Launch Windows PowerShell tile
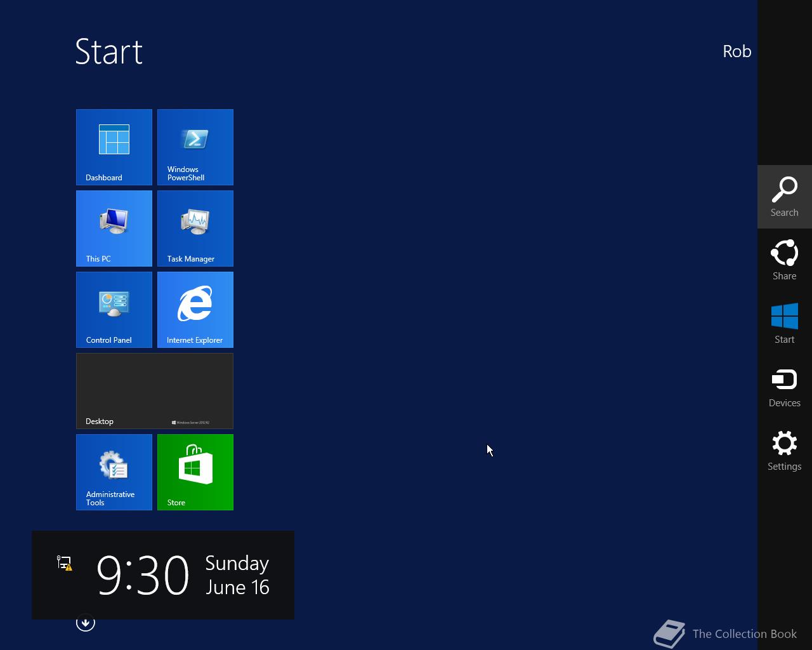Image resolution: width=812 pixels, height=650 pixels. [x=195, y=147]
